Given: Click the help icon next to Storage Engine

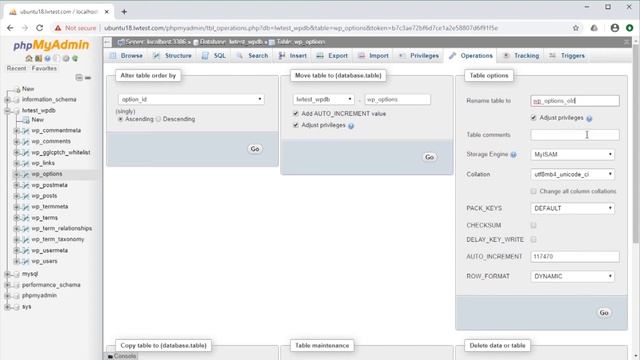Looking at the screenshot, I should click(x=513, y=155).
